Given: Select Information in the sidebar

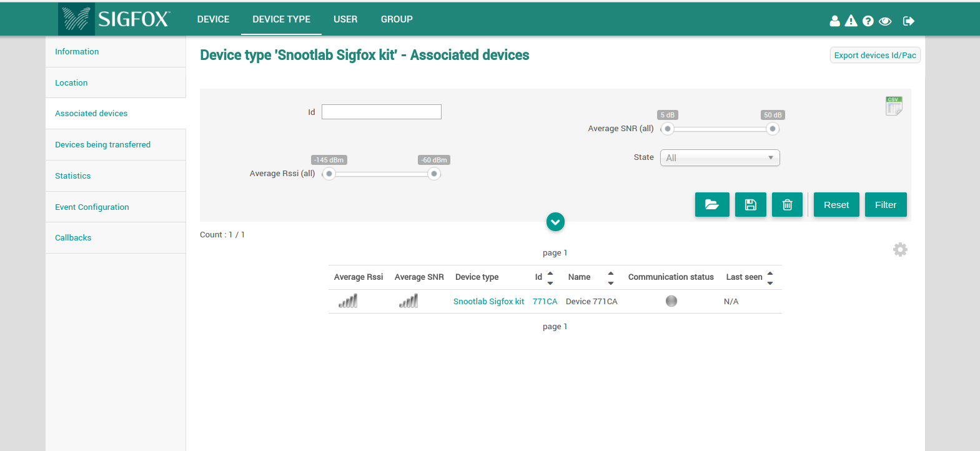Looking at the screenshot, I should point(116,52).
